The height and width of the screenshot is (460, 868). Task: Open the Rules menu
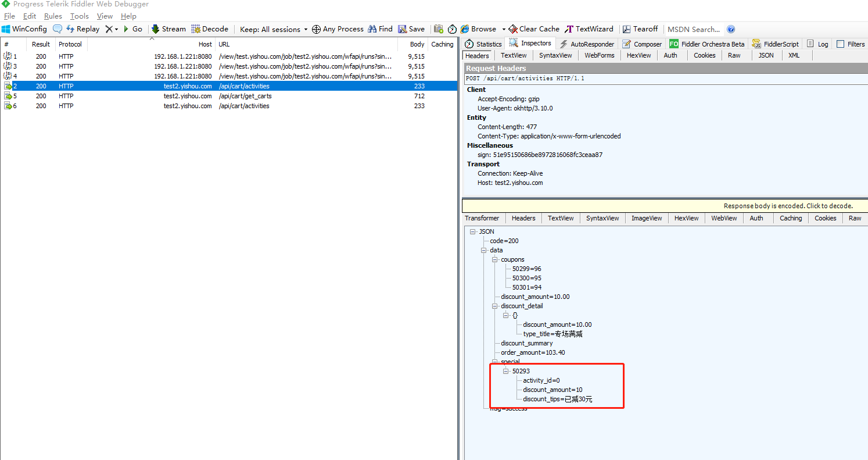click(53, 16)
